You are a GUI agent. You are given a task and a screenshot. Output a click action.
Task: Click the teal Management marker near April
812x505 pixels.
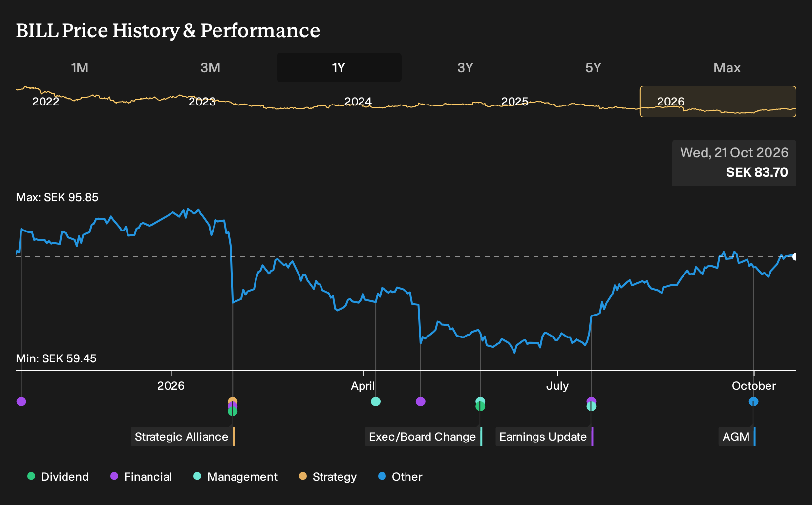tap(376, 401)
